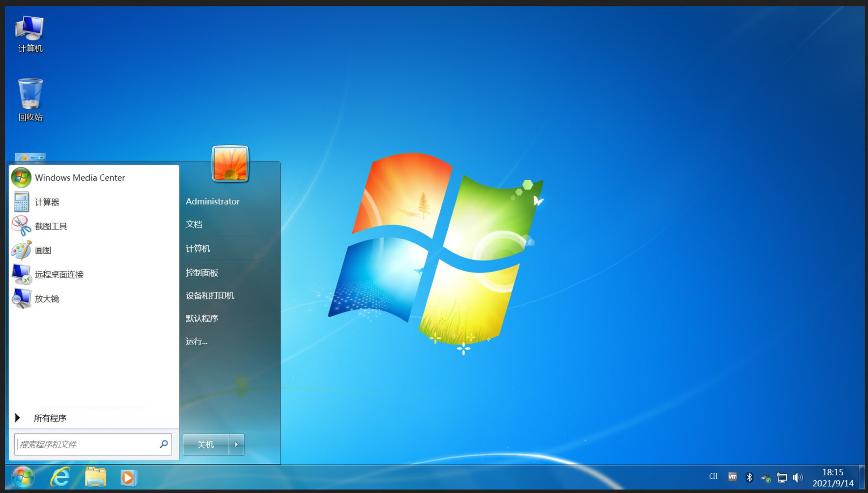Open the 运行... run dialog

(x=196, y=341)
